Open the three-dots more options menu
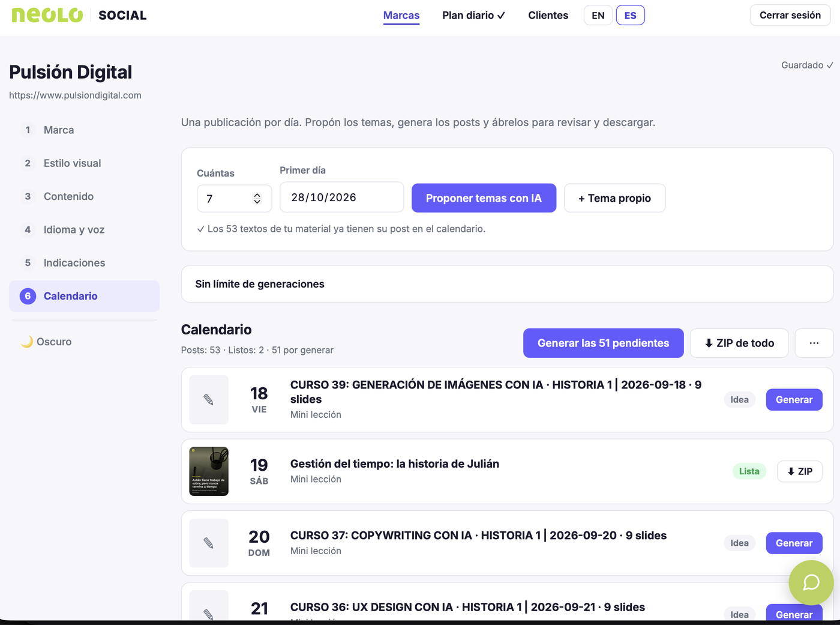Screen dimensions: 840x625 pyautogui.click(x=814, y=343)
